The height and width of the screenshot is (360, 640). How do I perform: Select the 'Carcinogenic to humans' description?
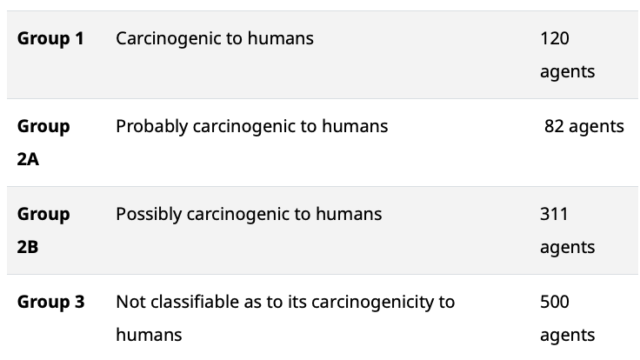click(215, 39)
